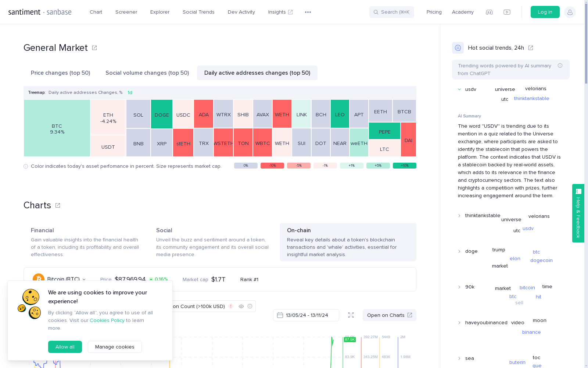Open the 13/05/24 - 13/11/24 date range picker
This screenshot has height=368, width=588.
click(x=306, y=315)
